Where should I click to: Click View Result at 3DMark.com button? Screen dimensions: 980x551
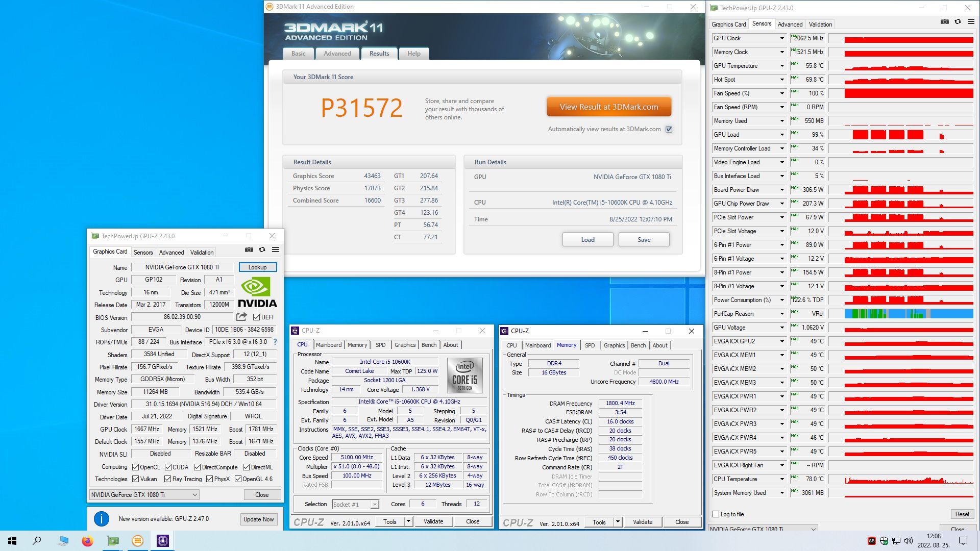(609, 107)
